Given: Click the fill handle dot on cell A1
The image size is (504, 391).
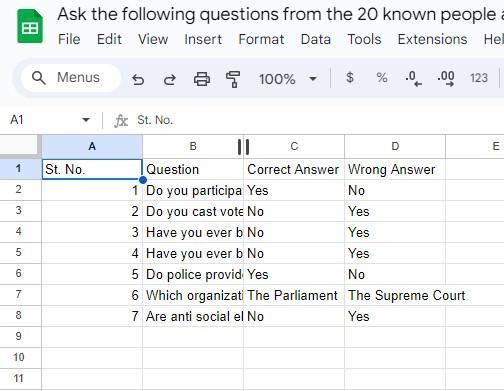Looking at the screenshot, I should 143,180.
